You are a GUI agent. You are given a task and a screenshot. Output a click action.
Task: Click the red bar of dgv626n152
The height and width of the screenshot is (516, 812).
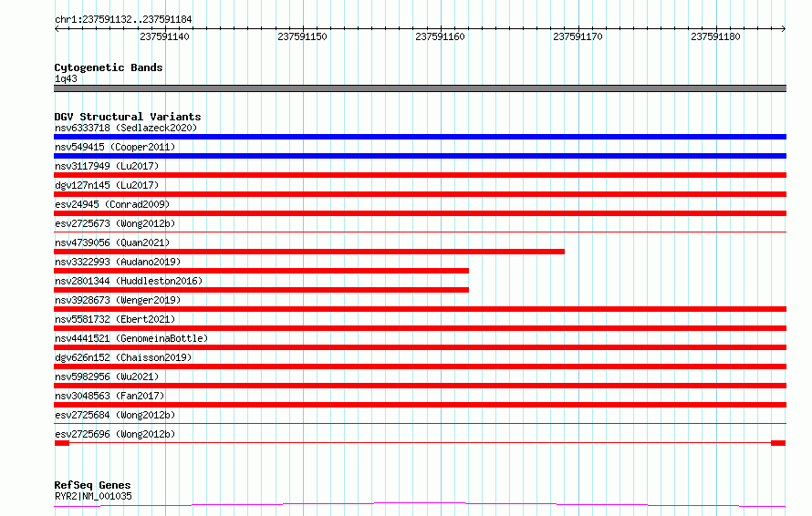pyautogui.click(x=420, y=366)
